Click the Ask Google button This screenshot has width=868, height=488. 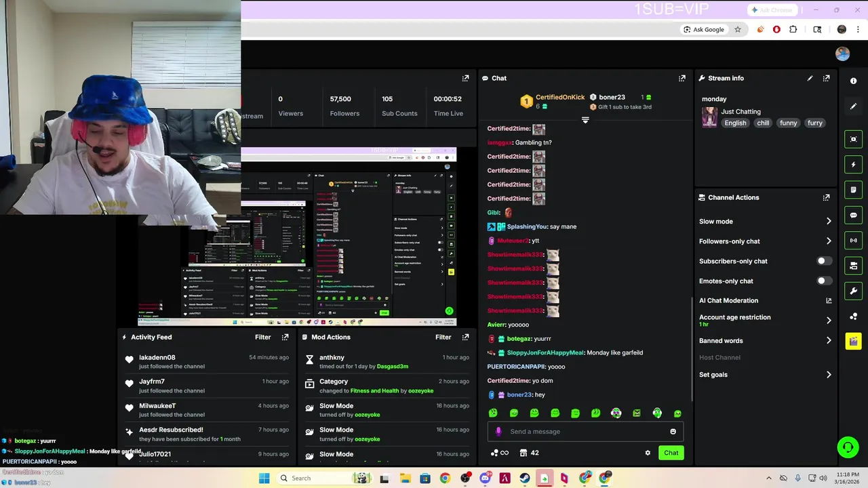[x=704, y=29]
